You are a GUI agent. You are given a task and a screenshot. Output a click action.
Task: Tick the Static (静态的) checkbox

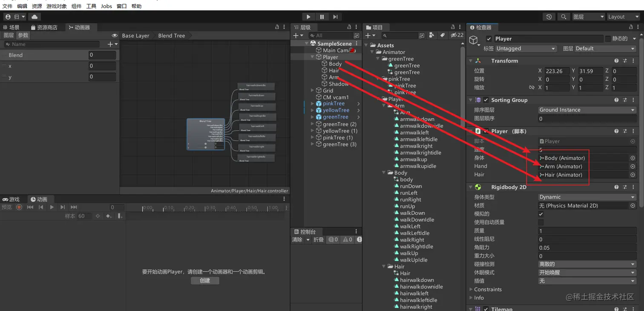608,39
